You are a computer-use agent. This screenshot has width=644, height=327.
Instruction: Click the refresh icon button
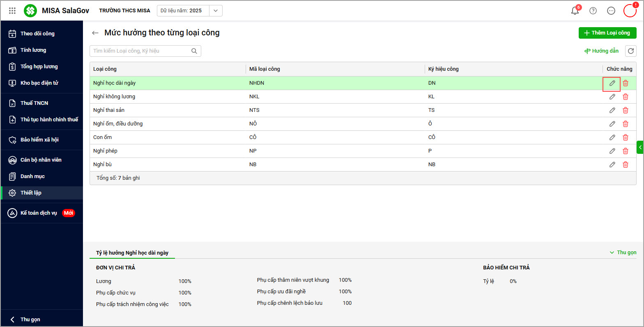pyautogui.click(x=630, y=51)
